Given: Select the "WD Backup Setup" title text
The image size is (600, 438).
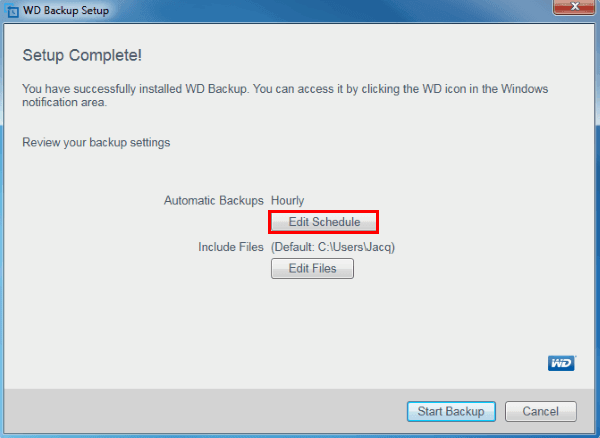Looking at the screenshot, I should pyautogui.click(x=67, y=10).
